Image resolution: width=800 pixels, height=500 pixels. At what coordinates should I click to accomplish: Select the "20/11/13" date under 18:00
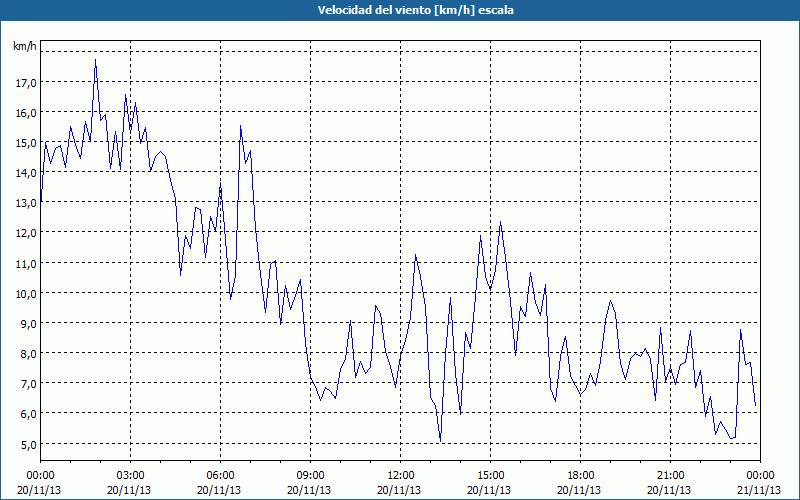point(580,490)
